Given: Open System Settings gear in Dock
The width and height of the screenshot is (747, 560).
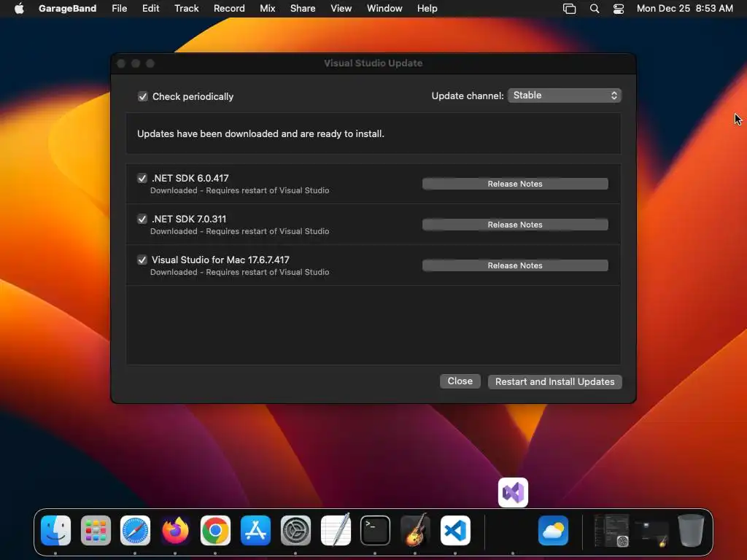Looking at the screenshot, I should [295, 530].
